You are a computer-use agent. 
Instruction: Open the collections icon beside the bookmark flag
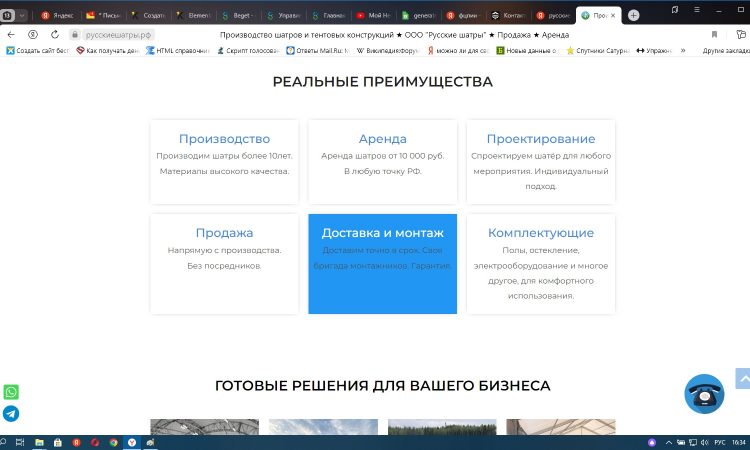tap(741, 34)
